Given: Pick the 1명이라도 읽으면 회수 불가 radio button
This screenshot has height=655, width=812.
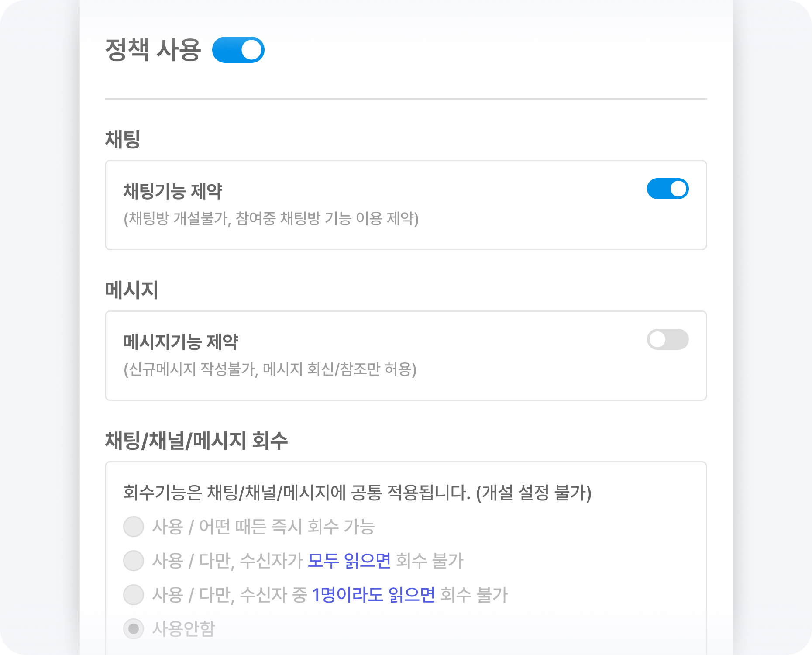Looking at the screenshot, I should (134, 595).
